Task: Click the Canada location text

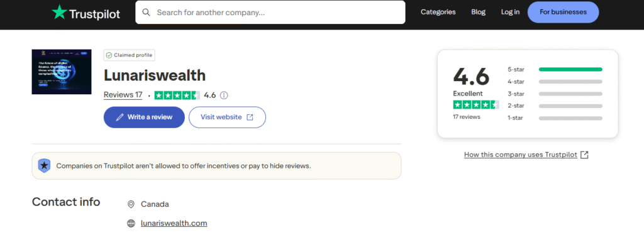Action: coord(155,204)
